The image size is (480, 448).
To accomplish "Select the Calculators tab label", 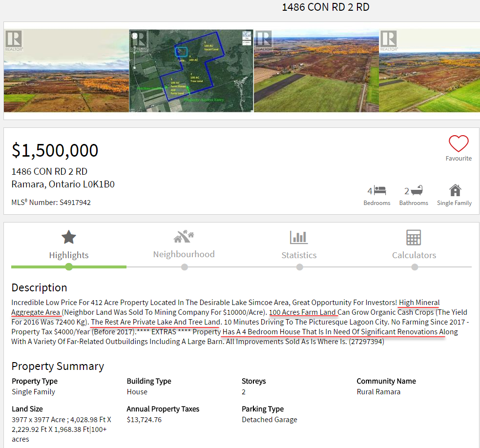I will pyautogui.click(x=414, y=255).
